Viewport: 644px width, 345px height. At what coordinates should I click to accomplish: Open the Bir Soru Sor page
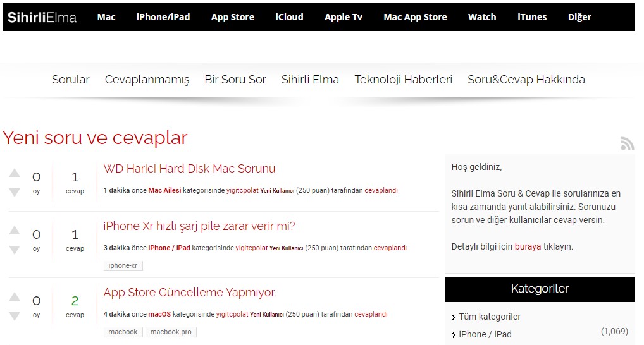(235, 80)
